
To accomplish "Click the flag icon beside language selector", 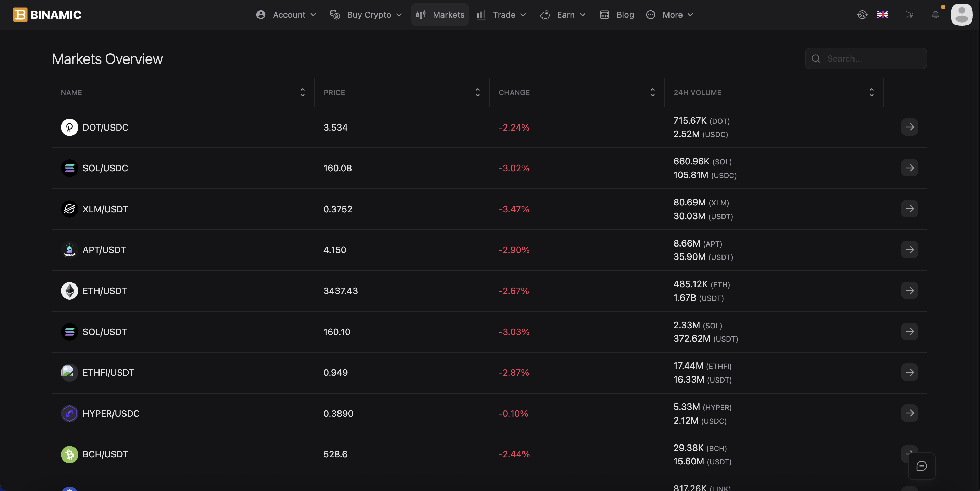I will [x=909, y=15].
